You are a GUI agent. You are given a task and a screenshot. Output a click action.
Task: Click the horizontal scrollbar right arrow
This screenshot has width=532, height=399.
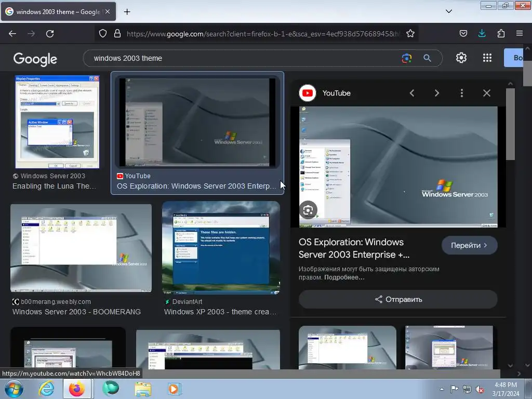519,374
